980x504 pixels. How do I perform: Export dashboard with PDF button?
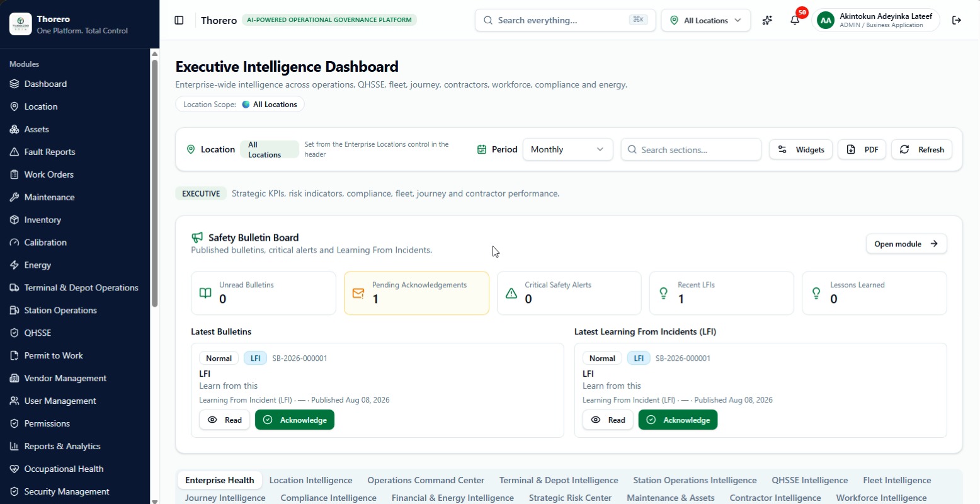click(862, 149)
